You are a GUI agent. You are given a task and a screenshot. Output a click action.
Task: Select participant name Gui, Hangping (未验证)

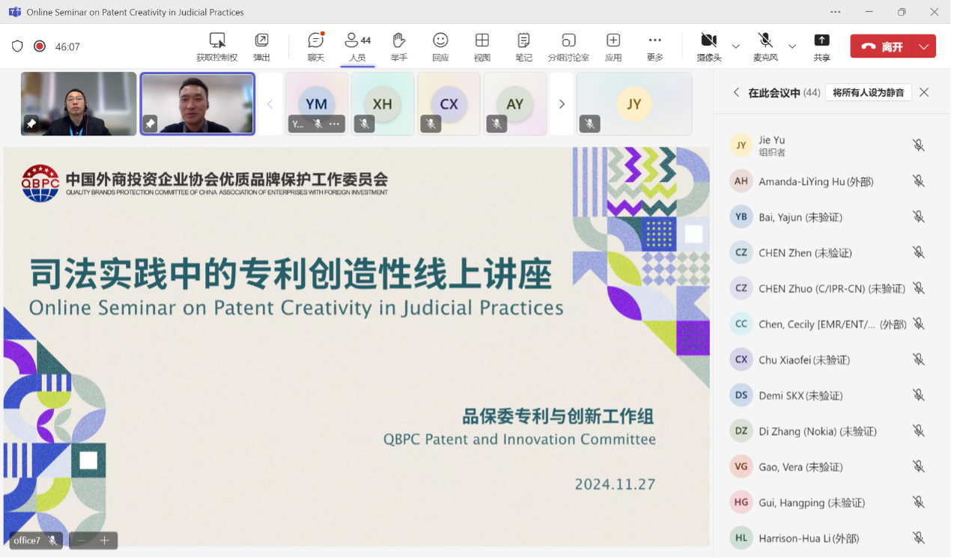[x=812, y=503]
